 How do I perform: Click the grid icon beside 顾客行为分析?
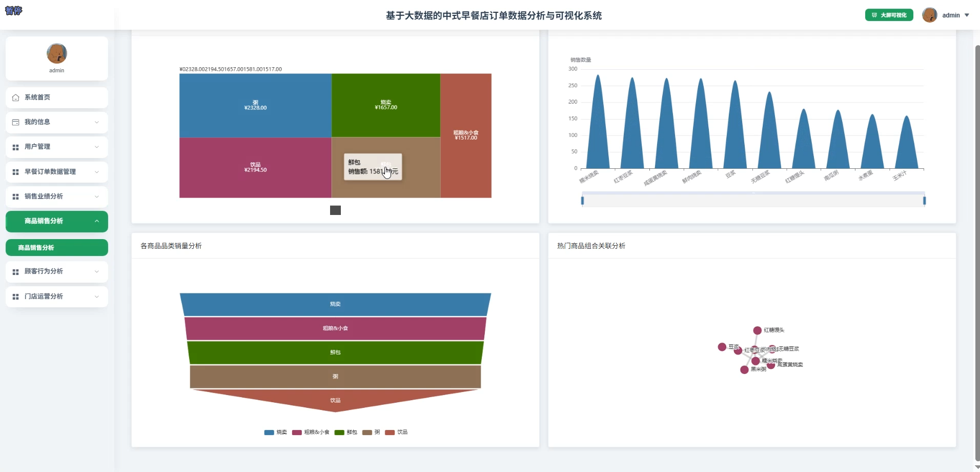[x=15, y=272]
